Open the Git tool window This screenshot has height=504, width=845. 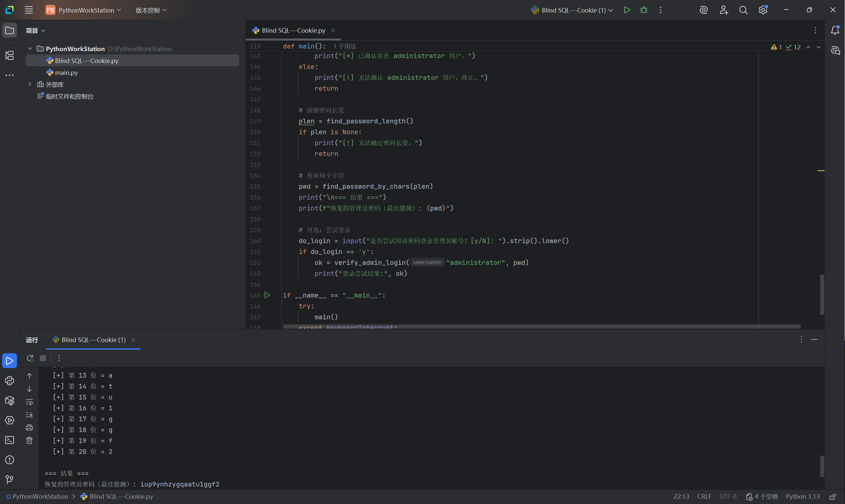click(x=10, y=479)
